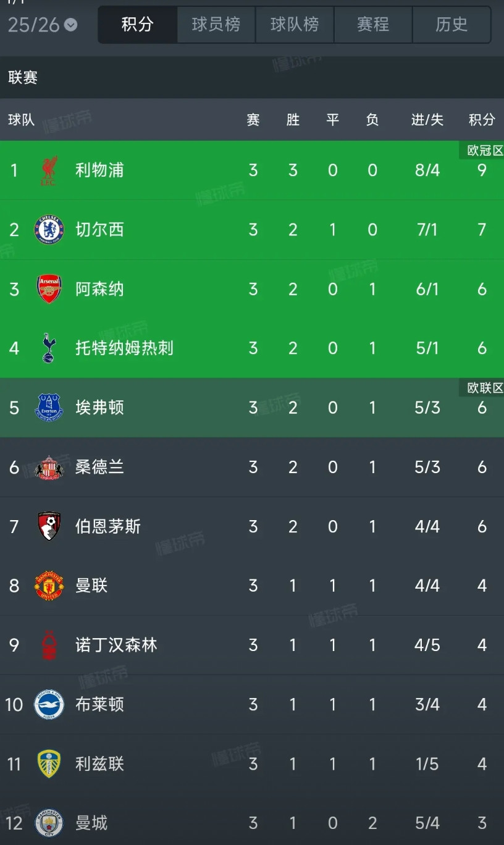Select the Sunderland club crest icon

click(x=49, y=467)
